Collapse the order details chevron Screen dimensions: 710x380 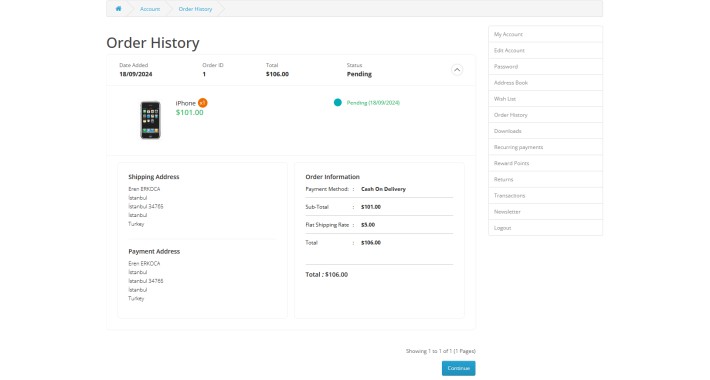[x=457, y=70]
